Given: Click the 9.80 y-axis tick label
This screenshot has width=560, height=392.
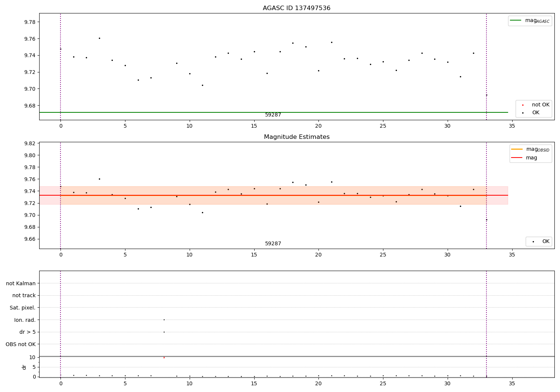Looking at the screenshot, I should [x=30, y=155].
